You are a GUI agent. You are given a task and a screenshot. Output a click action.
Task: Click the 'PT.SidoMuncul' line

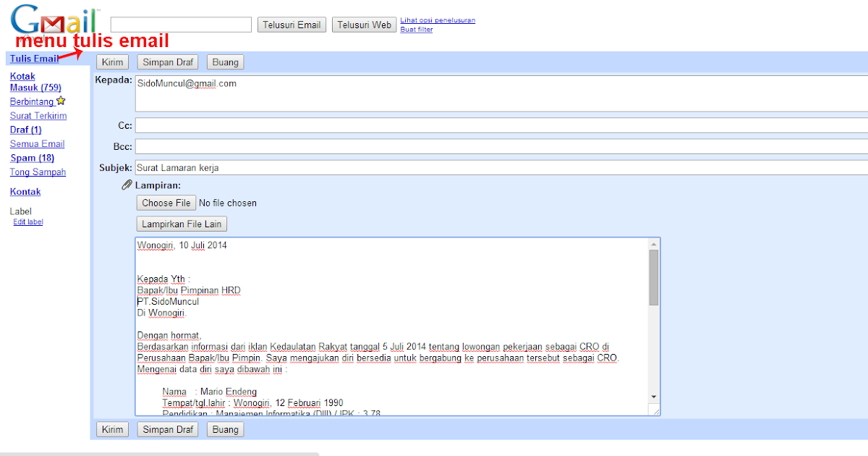tap(168, 302)
